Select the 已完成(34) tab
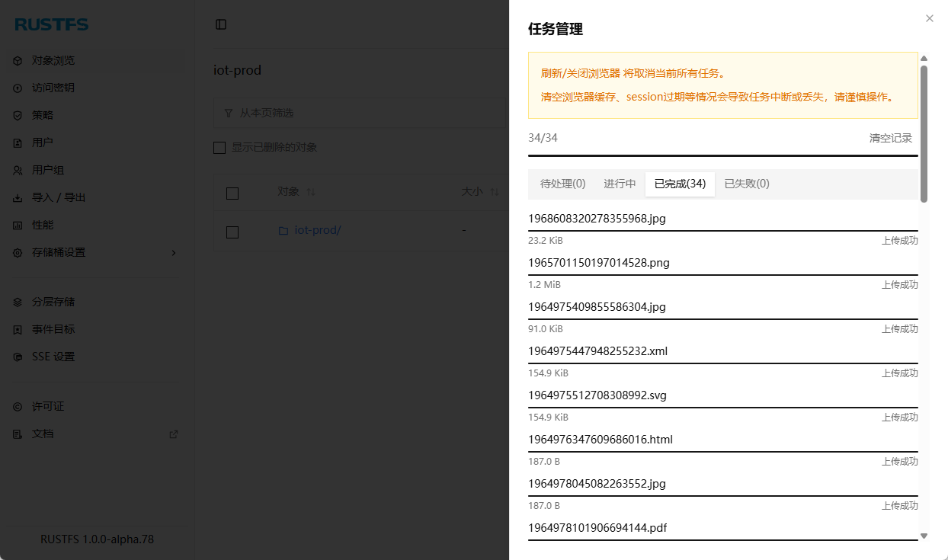This screenshot has width=948, height=560. click(x=680, y=184)
